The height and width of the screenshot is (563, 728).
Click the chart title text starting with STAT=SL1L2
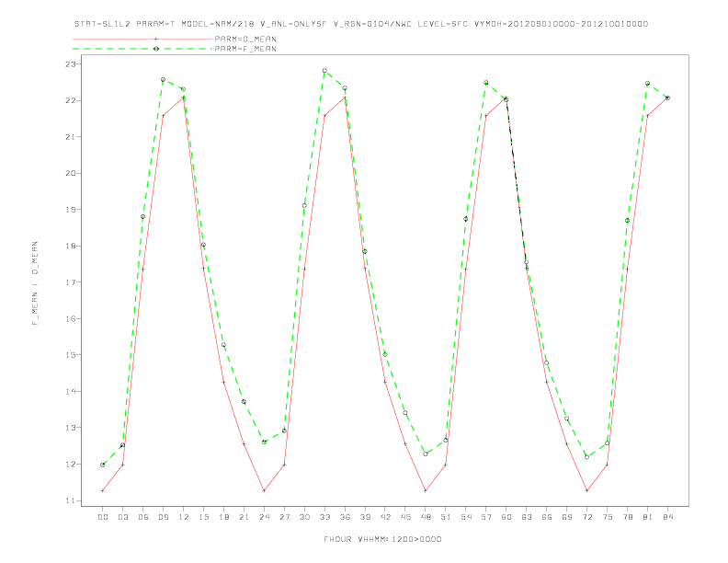pos(361,24)
